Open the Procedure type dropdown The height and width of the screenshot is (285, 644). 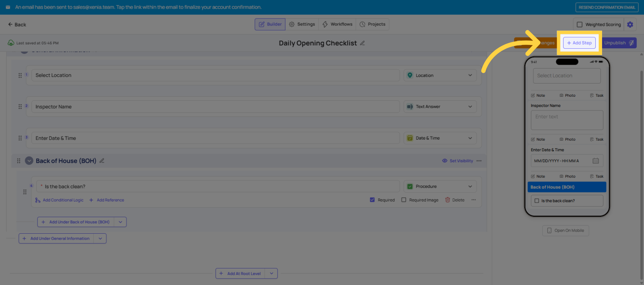click(440, 186)
